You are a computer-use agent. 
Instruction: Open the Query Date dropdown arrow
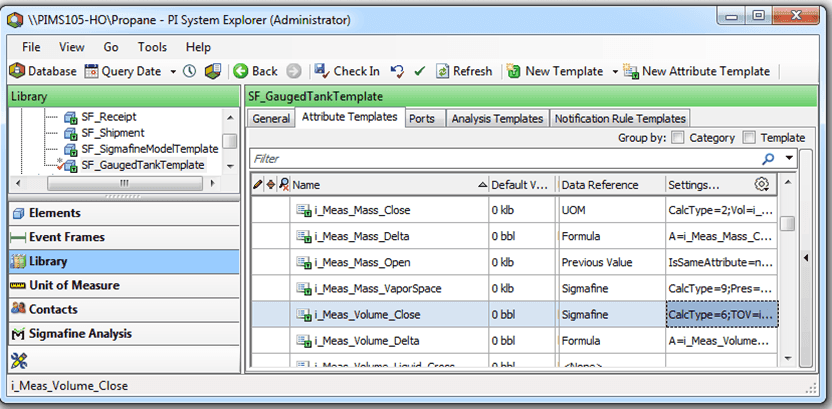(x=173, y=72)
